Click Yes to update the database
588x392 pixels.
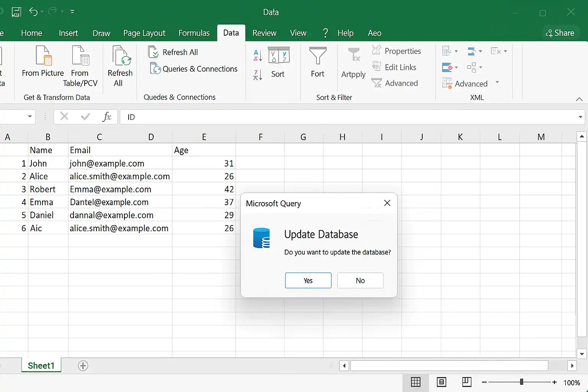pos(308,281)
